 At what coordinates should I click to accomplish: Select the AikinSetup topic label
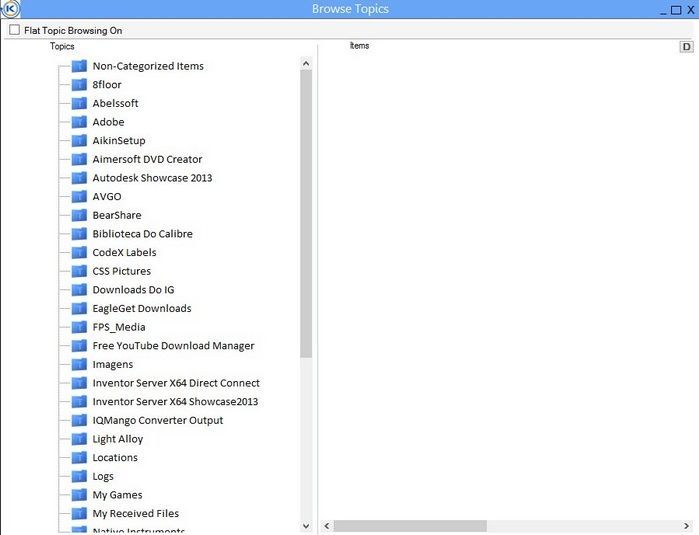pyautogui.click(x=119, y=141)
